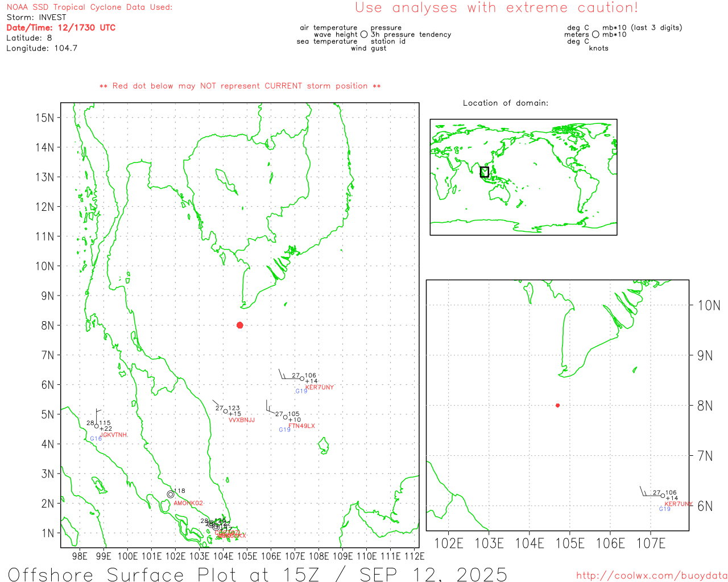The width and height of the screenshot is (728, 582).
Task: Click the 8N latitude label on main map
Action: tap(48, 326)
